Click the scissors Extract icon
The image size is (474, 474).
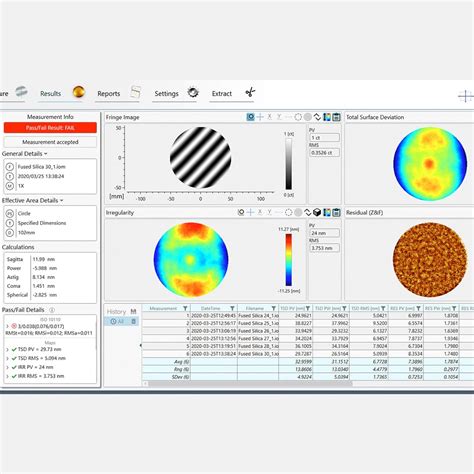(x=250, y=92)
